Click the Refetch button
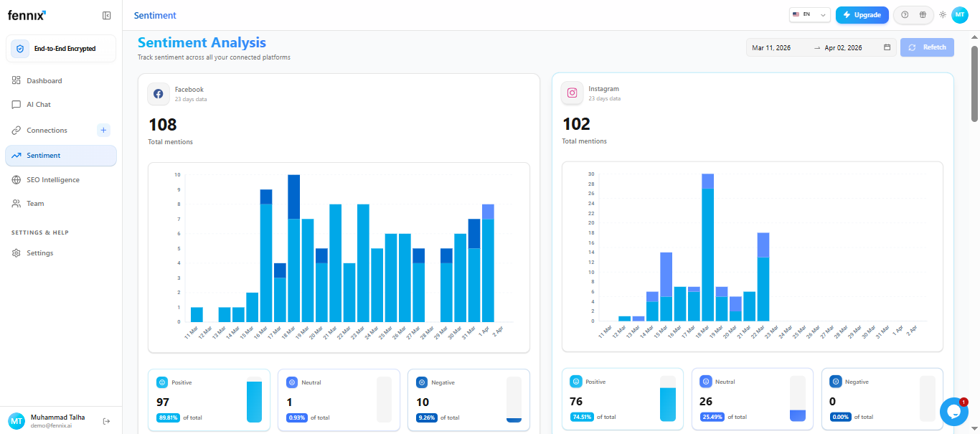 [x=927, y=47]
